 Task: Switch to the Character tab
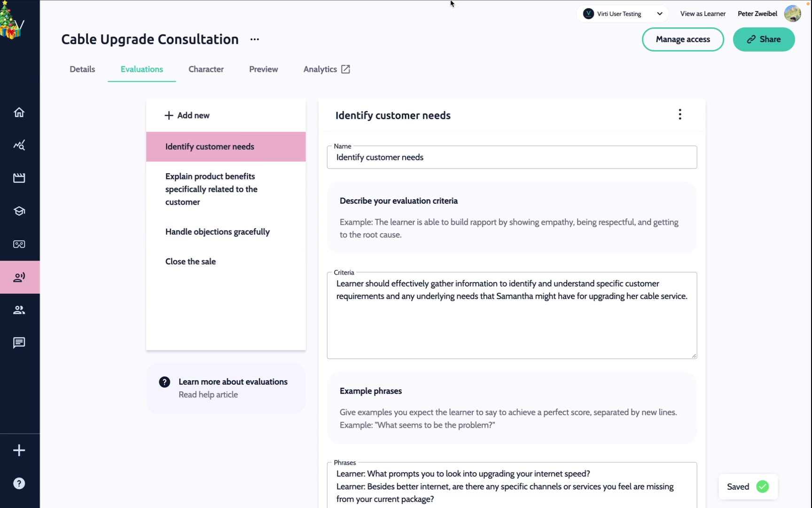(206, 69)
